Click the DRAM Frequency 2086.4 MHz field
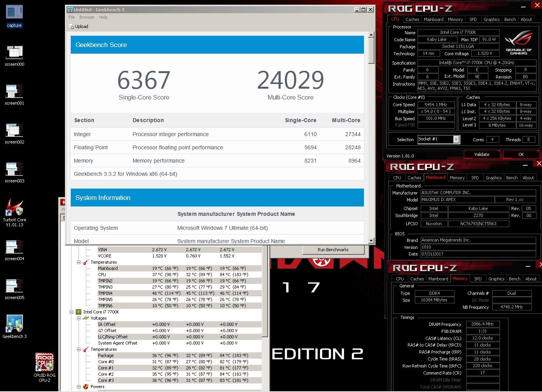The width and height of the screenshot is (542, 392). [x=483, y=324]
